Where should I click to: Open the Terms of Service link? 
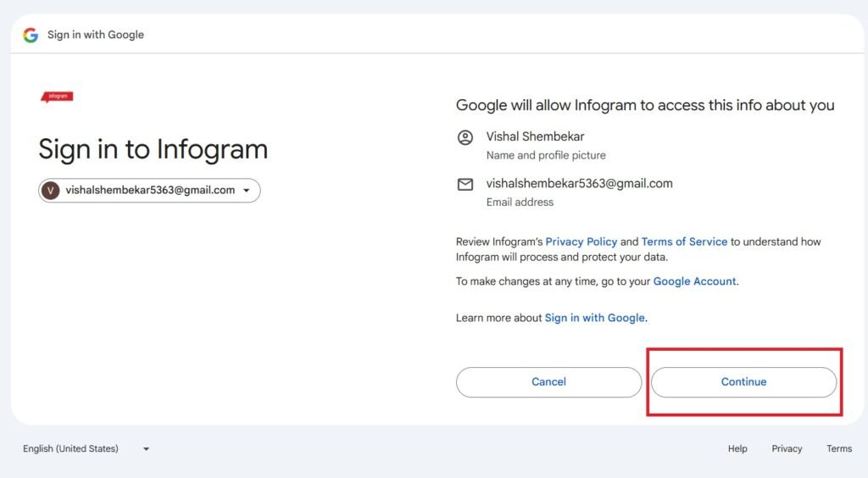coord(684,242)
